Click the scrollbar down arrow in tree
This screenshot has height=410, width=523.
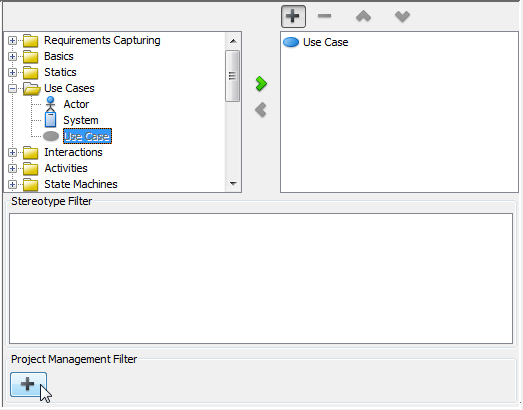point(233,184)
